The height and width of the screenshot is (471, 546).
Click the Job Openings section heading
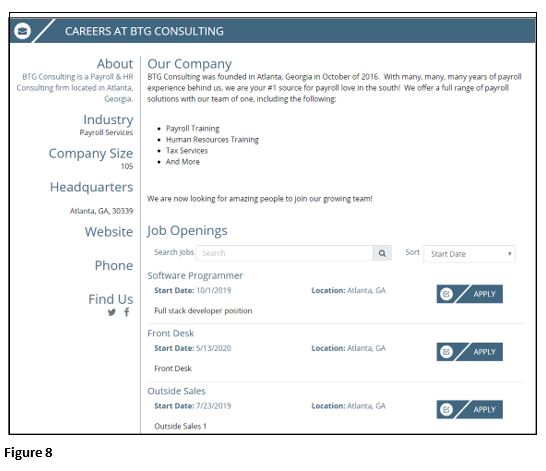[x=187, y=231]
